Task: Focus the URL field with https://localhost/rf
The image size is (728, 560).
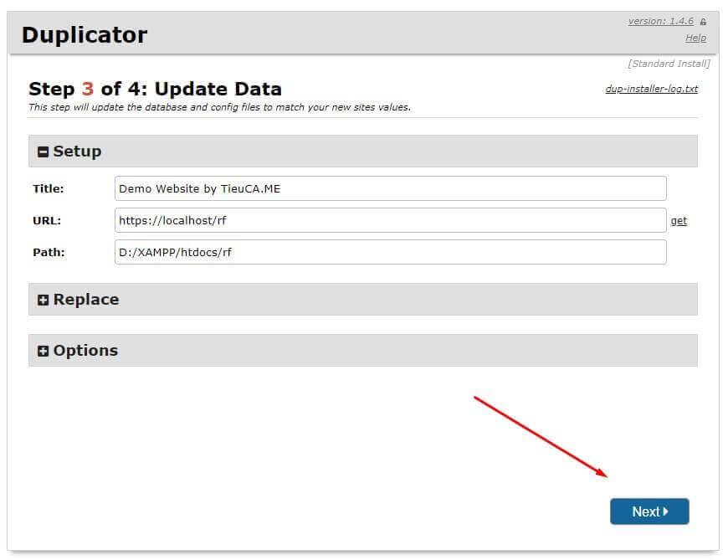Action: 391,220
